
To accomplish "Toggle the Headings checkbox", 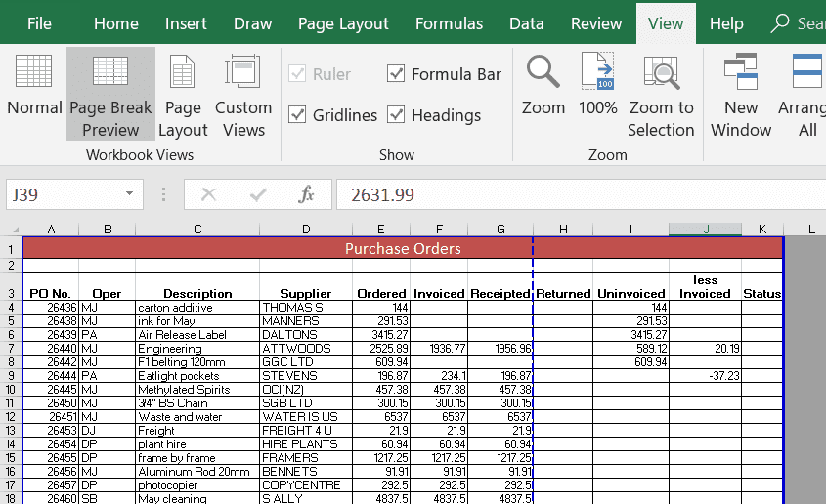I will pos(396,114).
